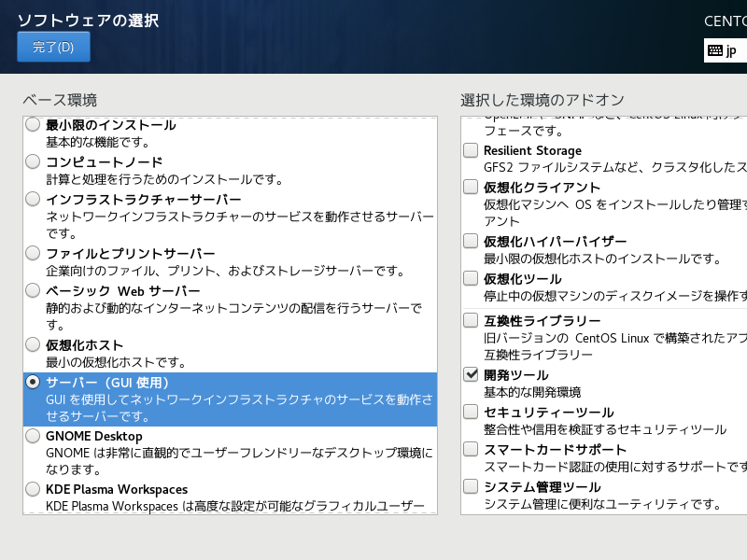Select the ベーシック Web サーバー option

[x=33, y=290]
